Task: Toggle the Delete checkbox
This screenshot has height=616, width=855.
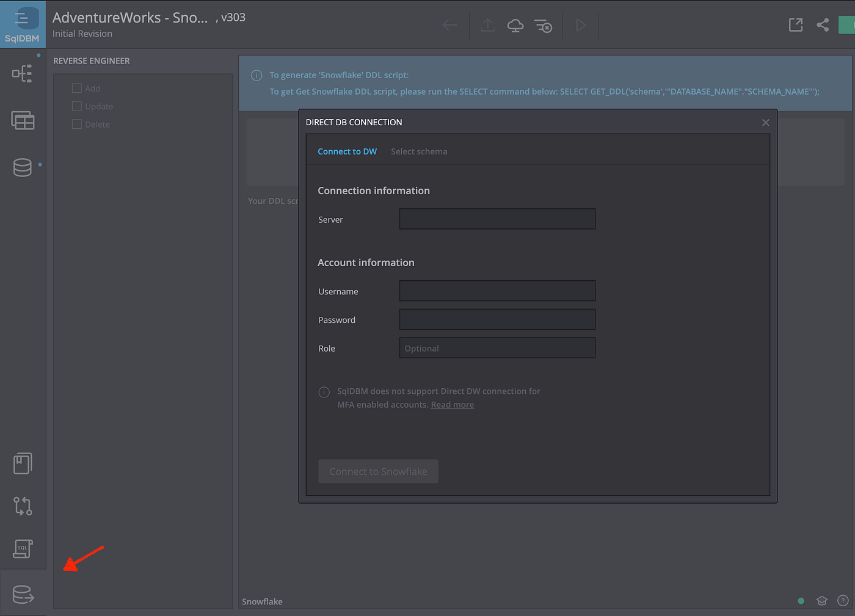Action: coord(77,124)
